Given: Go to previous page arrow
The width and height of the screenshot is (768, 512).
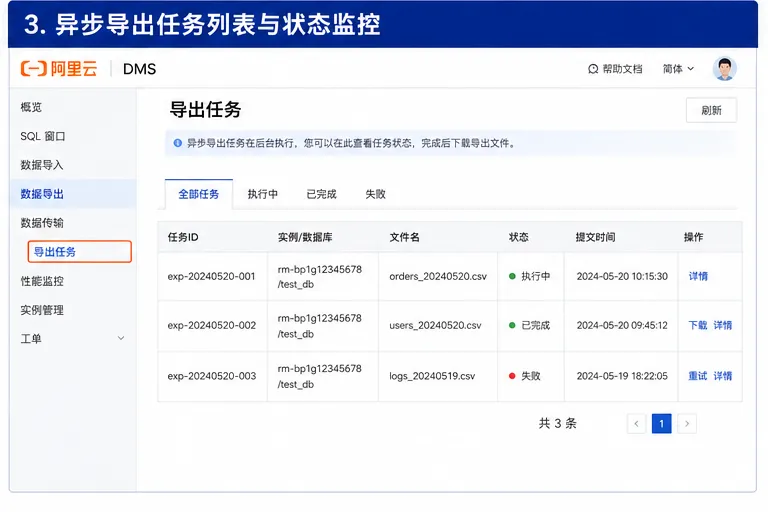Looking at the screenshot, I should [636, 424].
